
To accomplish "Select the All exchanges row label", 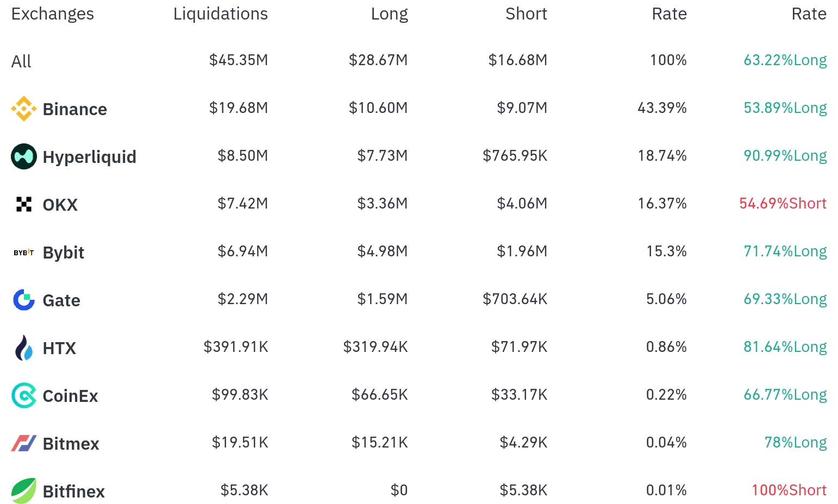I will (21, 61).
